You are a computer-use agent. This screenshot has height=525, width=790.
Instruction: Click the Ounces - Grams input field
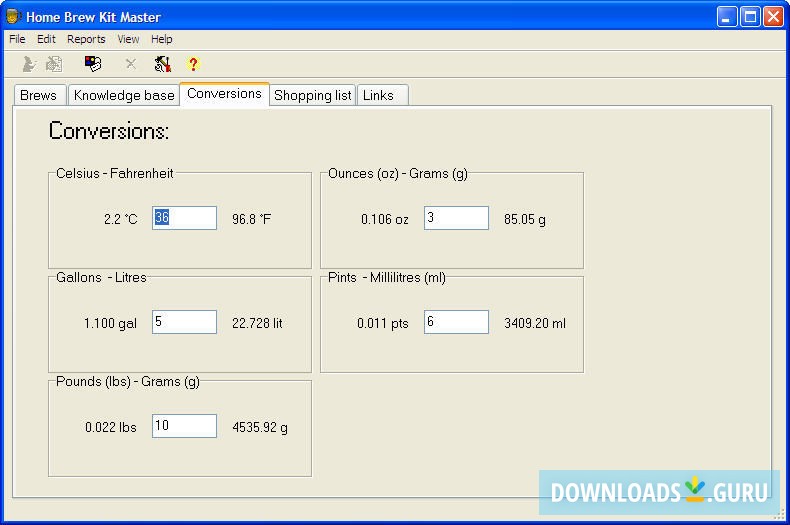click(456, 218)
